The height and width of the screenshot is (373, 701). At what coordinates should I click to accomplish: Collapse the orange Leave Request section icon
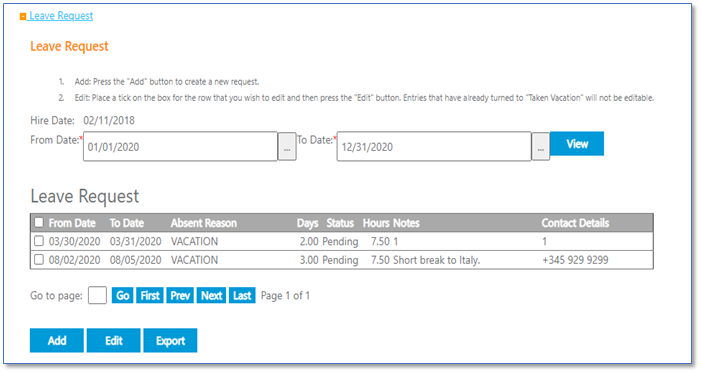tap(23, 17)
